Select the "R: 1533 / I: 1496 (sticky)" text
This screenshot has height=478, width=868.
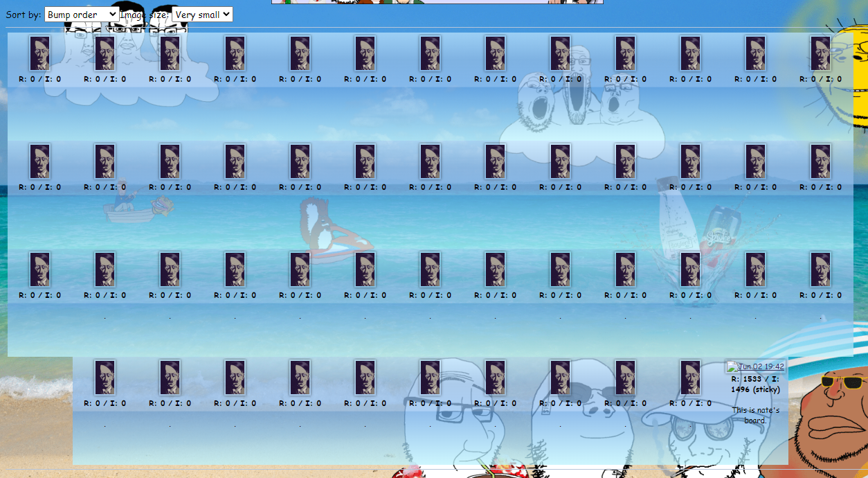(x=755, y=384)
